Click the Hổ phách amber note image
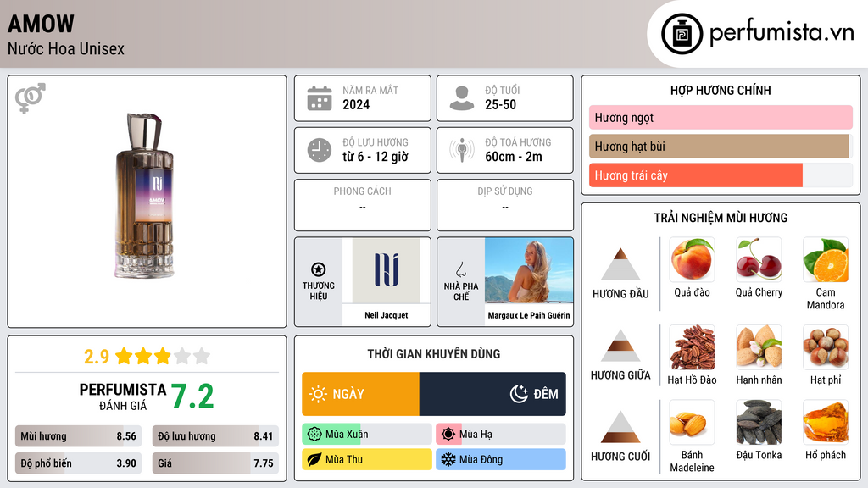Screen dimensions: 868x488 (826, 422)
